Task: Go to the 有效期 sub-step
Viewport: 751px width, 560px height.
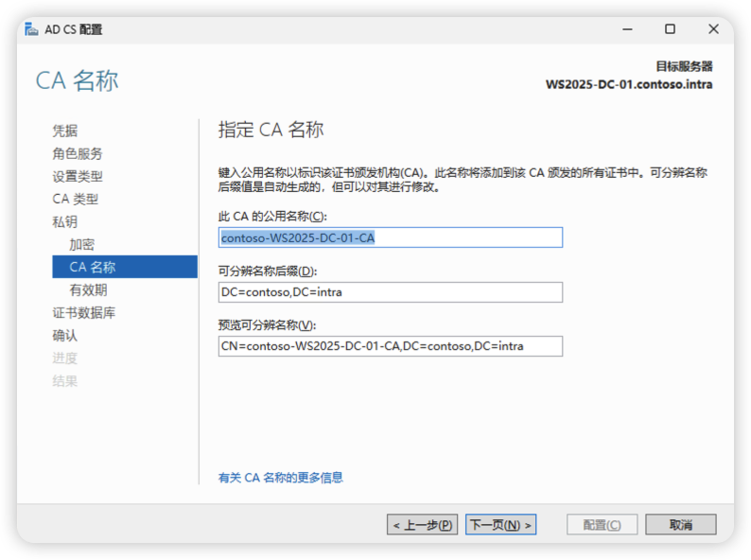Action: click(x=88, y=289)
